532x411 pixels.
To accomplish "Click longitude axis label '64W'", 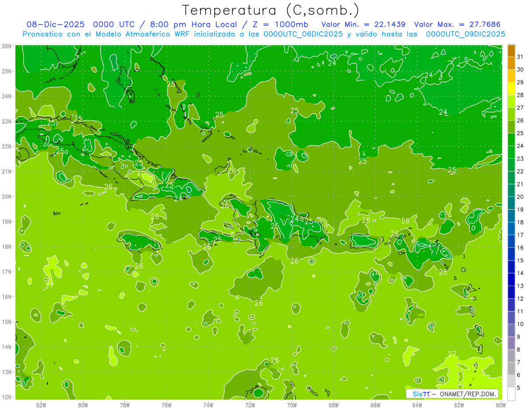I will (x=417, y=405).
